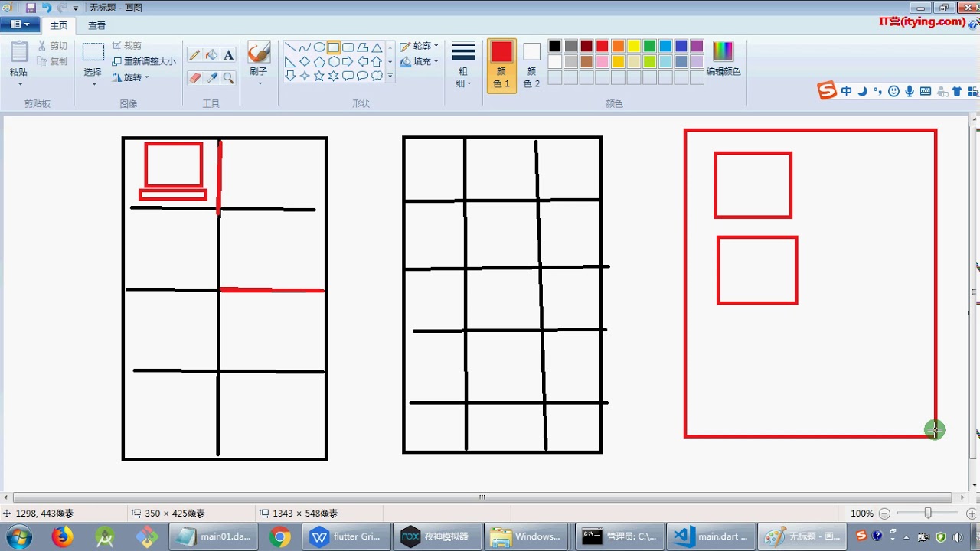Click the Undo arrow in quick access toolbar
980x551 pixels.
click(47, 8)
